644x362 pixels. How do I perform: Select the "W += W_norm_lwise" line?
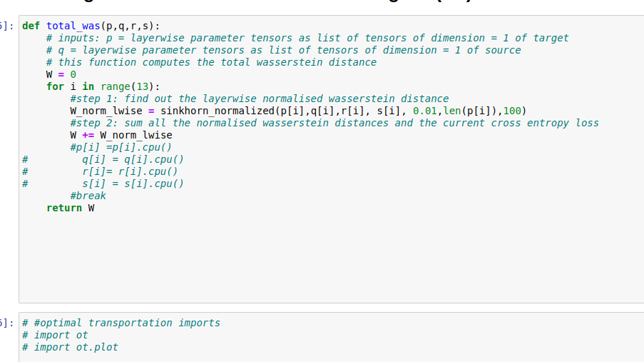coord(121,135)
